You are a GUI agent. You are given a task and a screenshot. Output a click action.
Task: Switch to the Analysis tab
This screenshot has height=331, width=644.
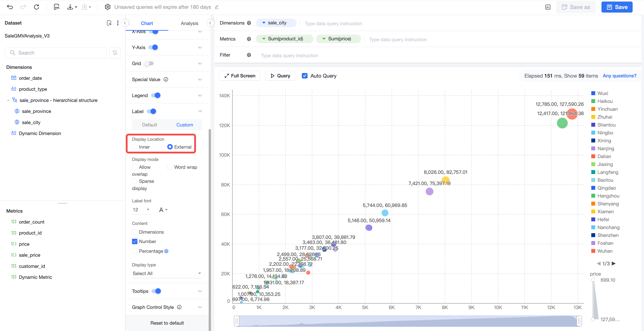189,23
